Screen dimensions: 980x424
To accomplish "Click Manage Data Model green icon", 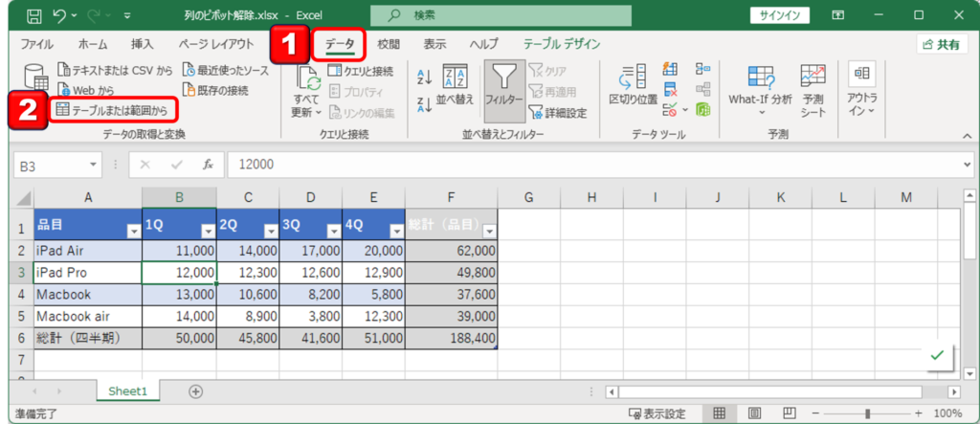I will coord(702,110).
